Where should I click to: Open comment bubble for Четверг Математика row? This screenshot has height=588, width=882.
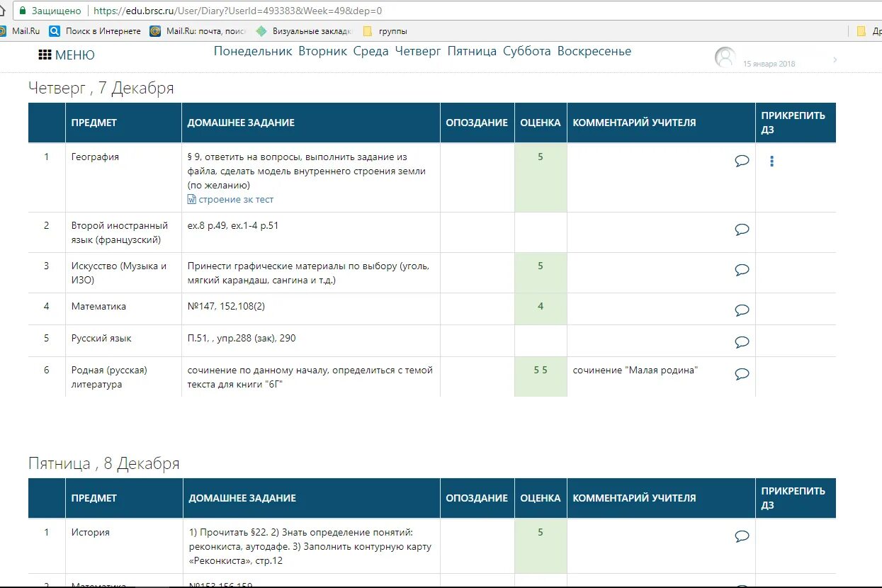pos(742,310)
